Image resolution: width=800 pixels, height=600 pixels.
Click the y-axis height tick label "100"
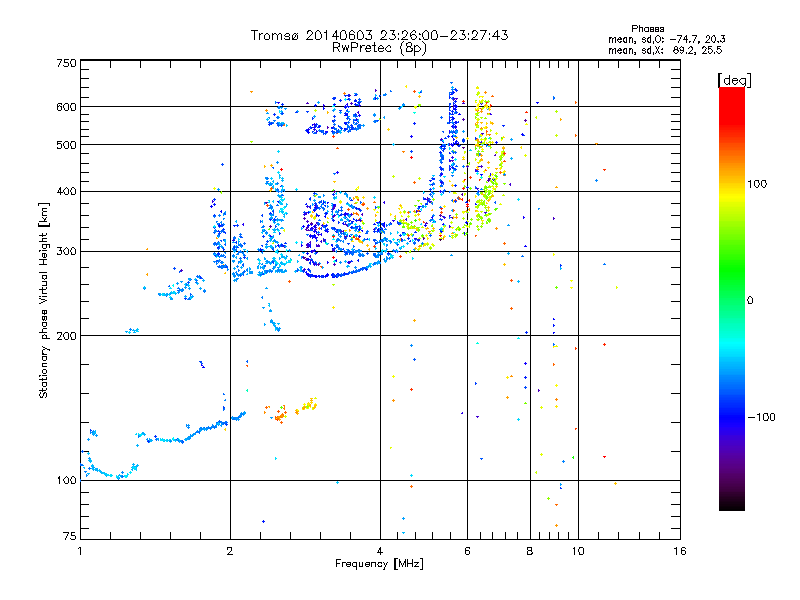tap(66, 480)
